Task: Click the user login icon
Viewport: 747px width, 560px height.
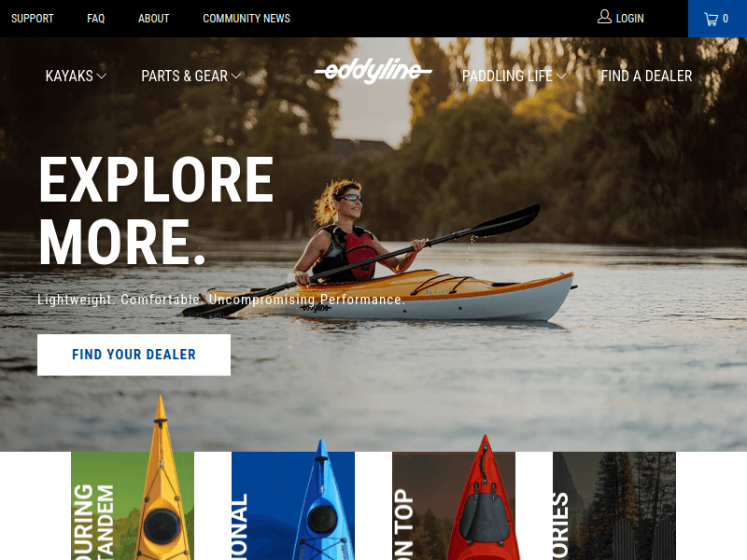Action: click(604, 17)
